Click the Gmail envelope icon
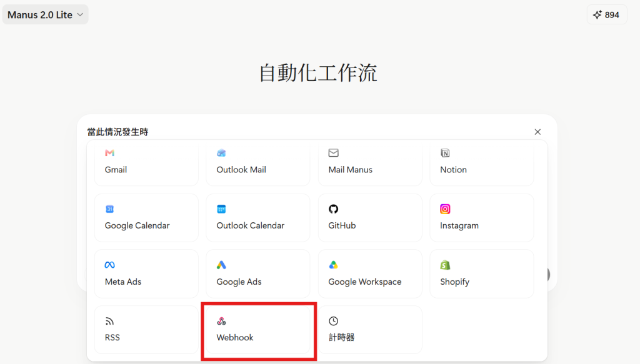The height and width of the screenshot is (364, 640). pos(109,153)
